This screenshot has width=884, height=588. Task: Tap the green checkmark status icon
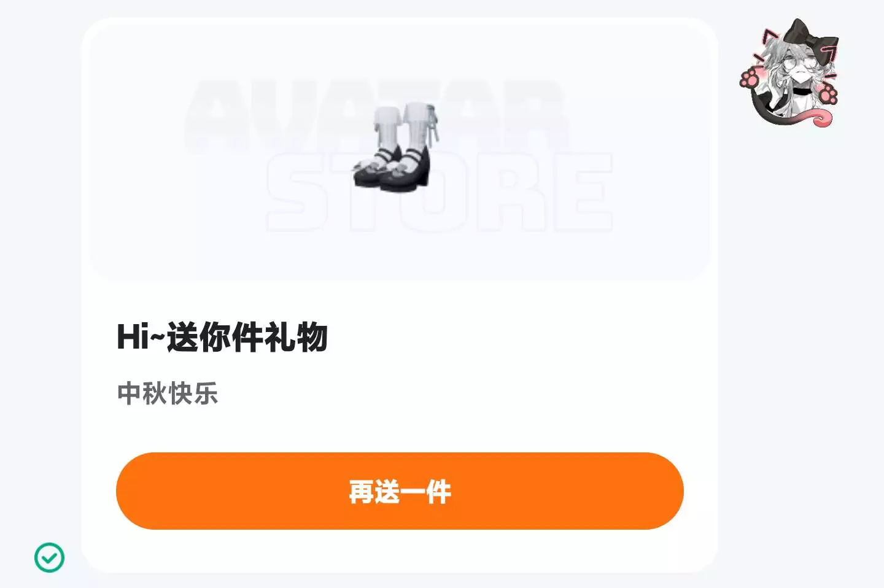click(x=49, y=557)
